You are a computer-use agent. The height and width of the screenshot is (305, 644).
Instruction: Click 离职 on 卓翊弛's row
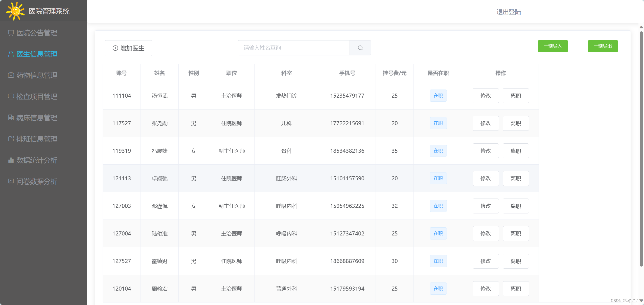516,178
